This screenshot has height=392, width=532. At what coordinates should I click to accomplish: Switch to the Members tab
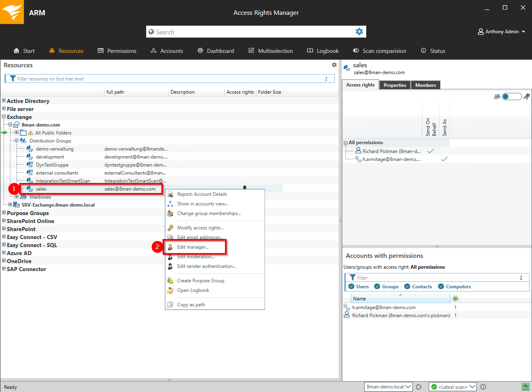(x=425, y=85)
